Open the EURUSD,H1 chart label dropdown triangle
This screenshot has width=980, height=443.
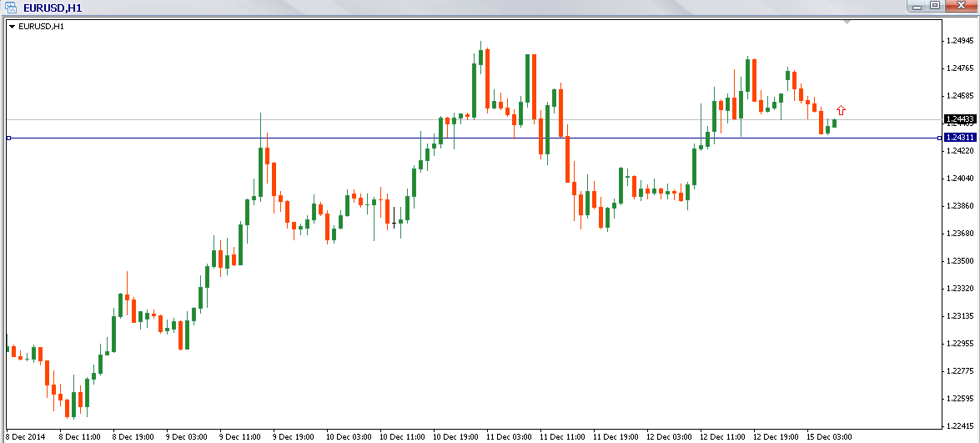(x=12, y=26)
